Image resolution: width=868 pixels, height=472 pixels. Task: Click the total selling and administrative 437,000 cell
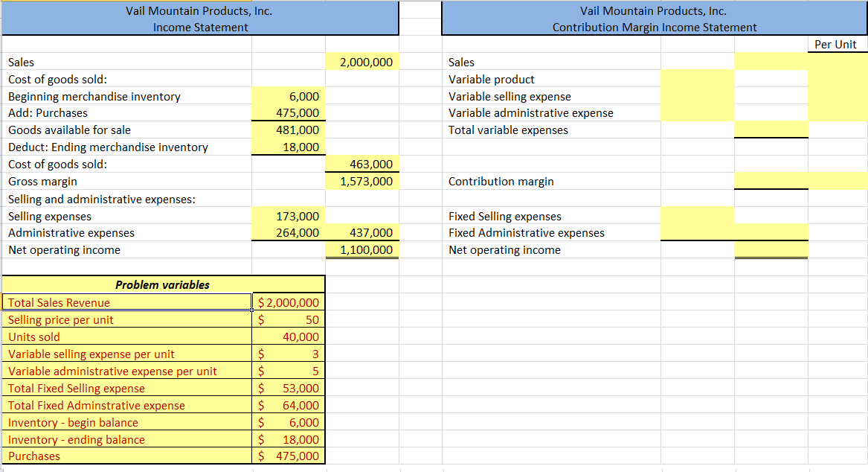pyautogui.click(x=362, y=233)
